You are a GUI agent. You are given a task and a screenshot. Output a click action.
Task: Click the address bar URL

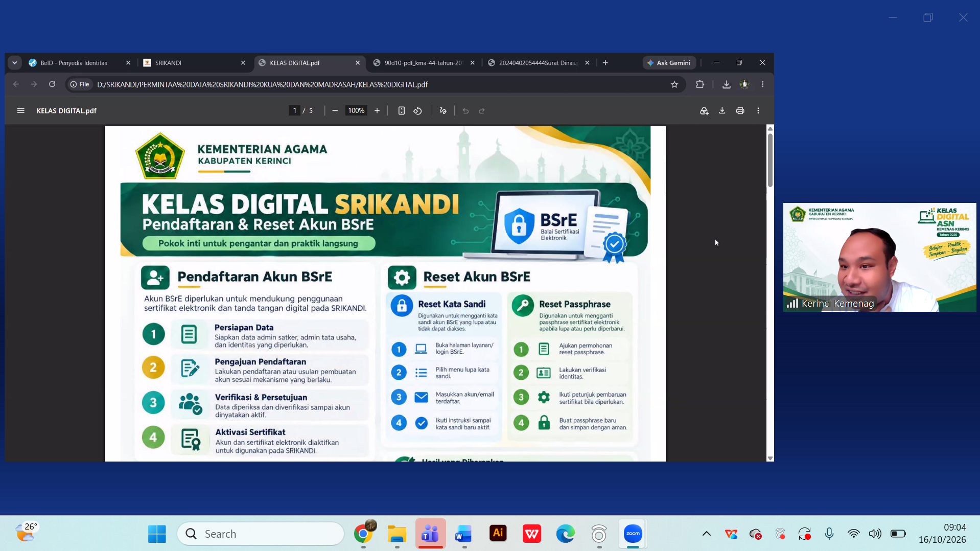pos(262,84)
